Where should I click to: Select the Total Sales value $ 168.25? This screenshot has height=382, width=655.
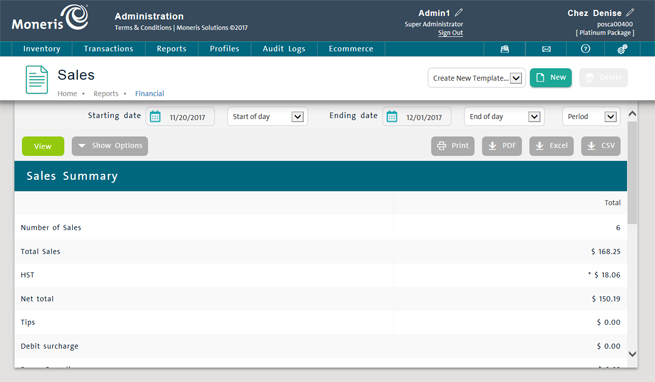pyautogui.click(x=606, y=252)
